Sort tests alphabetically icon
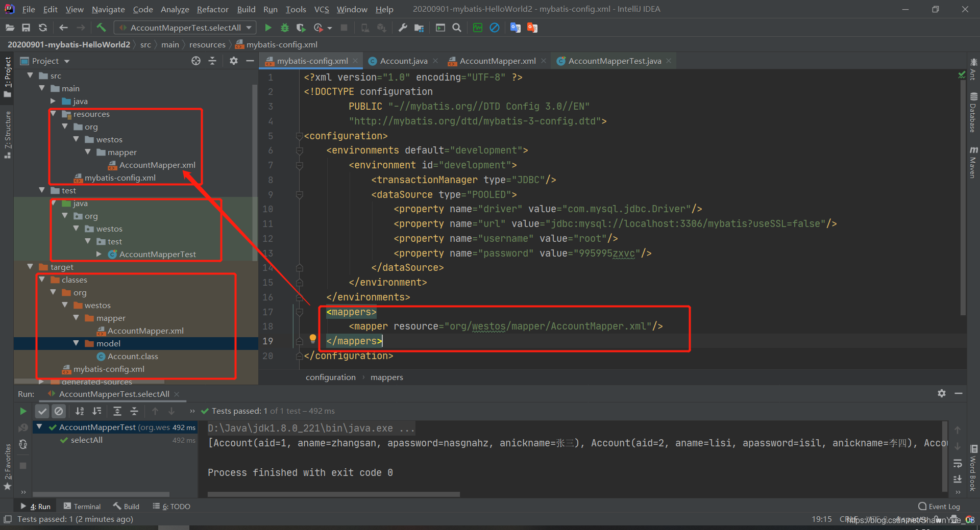This screenshot has width=980, height=530. tap(80, 411)
